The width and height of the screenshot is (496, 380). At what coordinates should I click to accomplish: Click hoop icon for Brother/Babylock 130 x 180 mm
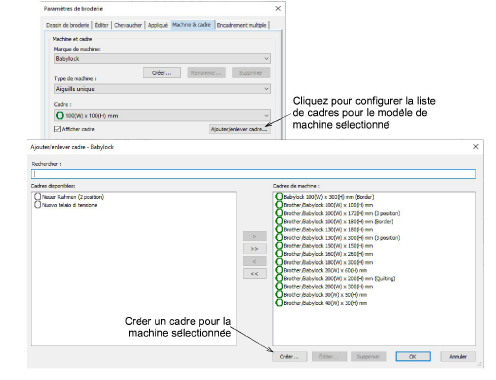point(279,229)
